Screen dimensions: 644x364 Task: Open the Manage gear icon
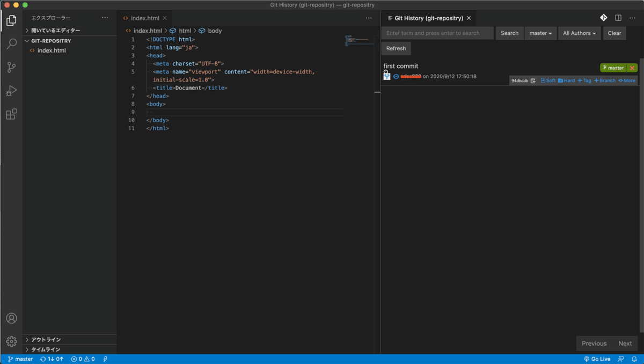(x=11, y=341)
